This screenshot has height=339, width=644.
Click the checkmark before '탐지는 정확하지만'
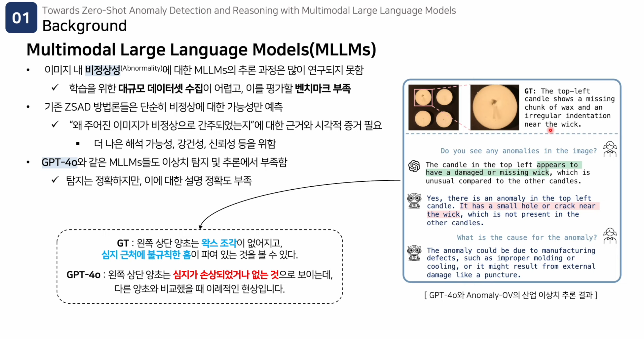pos(55,180)
